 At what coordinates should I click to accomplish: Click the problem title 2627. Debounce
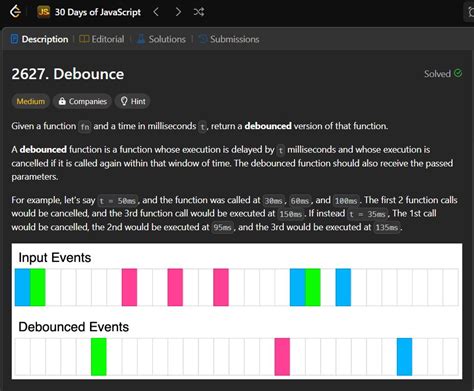pyautogui.click(x=68, y=74)
